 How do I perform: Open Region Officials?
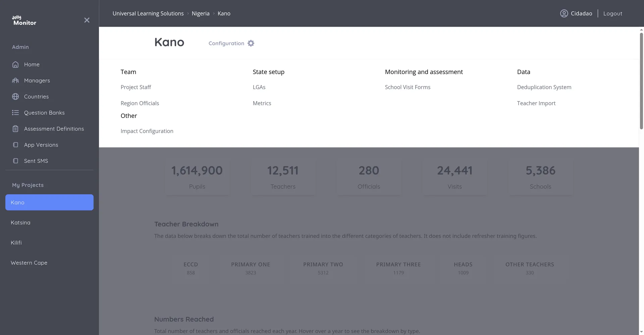(140, 103)
